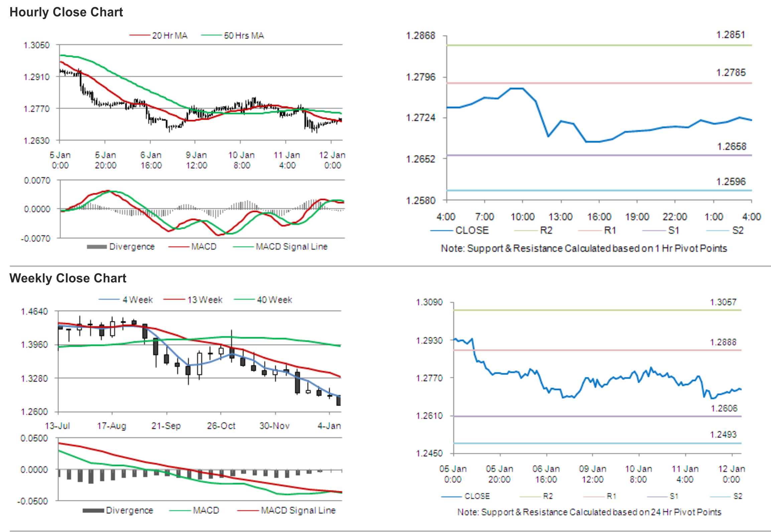Click the 22:00 time label on 1 Hr pivot chart
This screenshot has width=771, height=532.
(x=675, y=217)
